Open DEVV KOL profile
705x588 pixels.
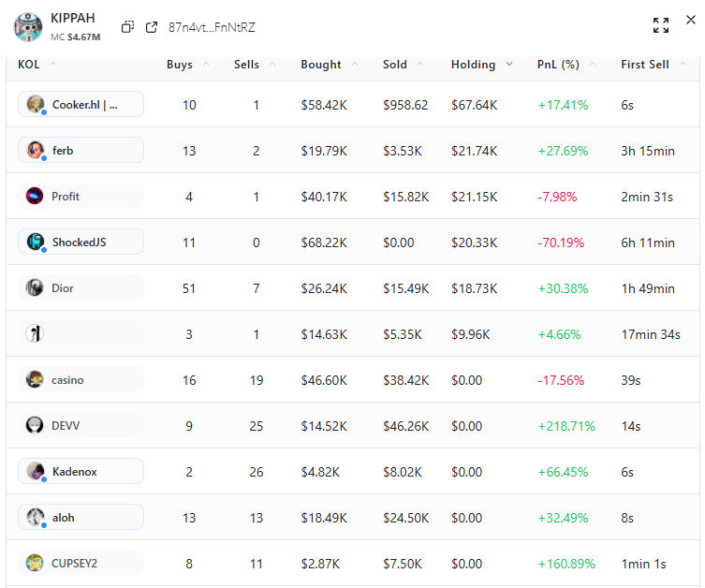(x=81, y=425)
